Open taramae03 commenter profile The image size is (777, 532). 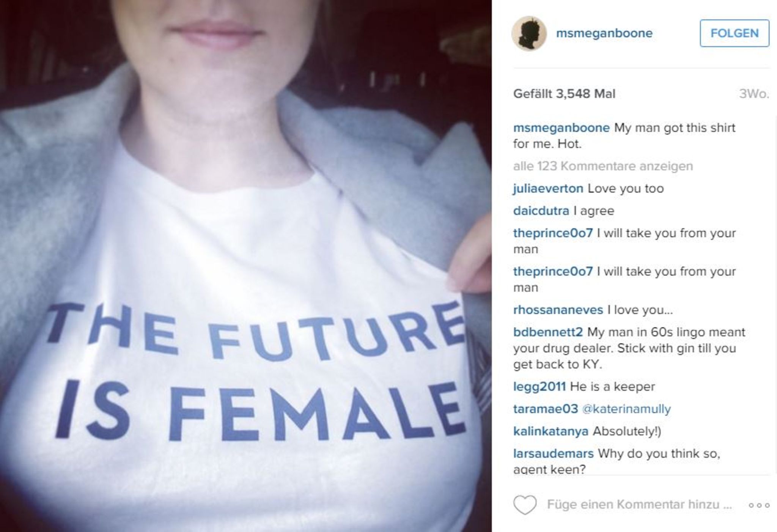tap(545, 409)
